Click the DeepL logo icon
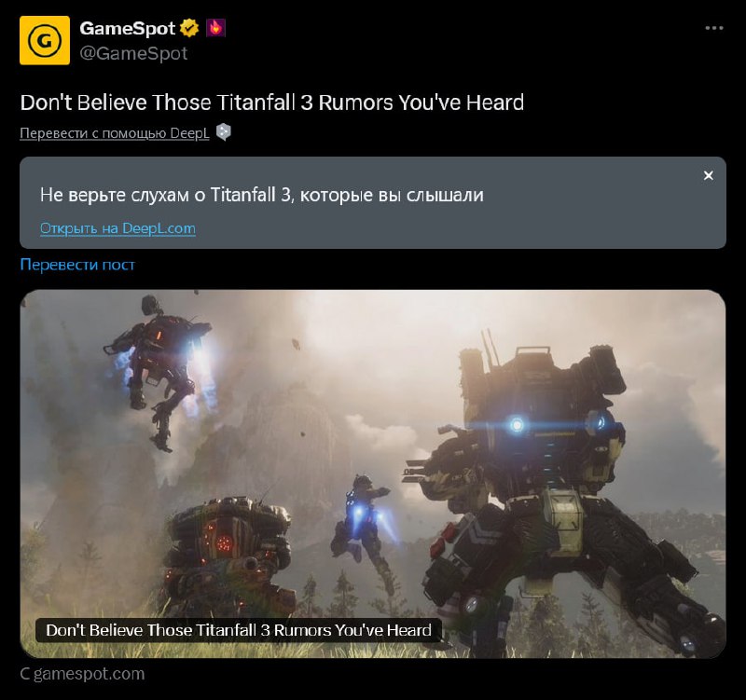 click(x=224, y=131)
